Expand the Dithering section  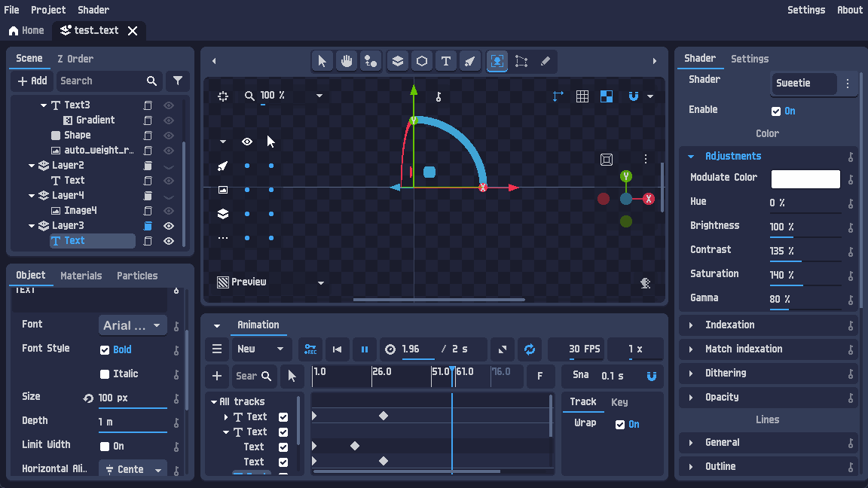[691, 374]
